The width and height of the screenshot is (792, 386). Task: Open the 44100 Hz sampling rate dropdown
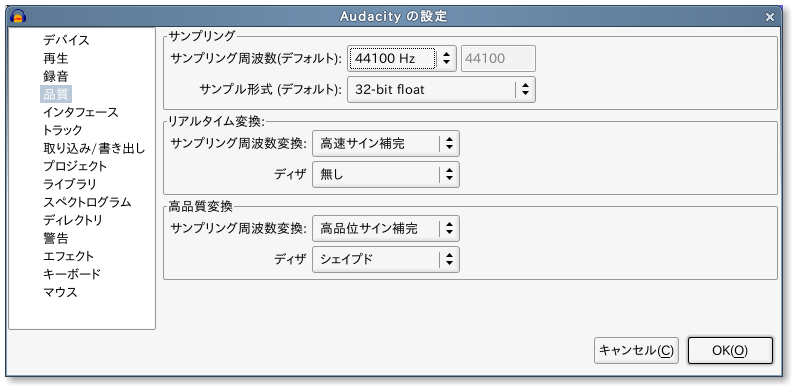402,59
